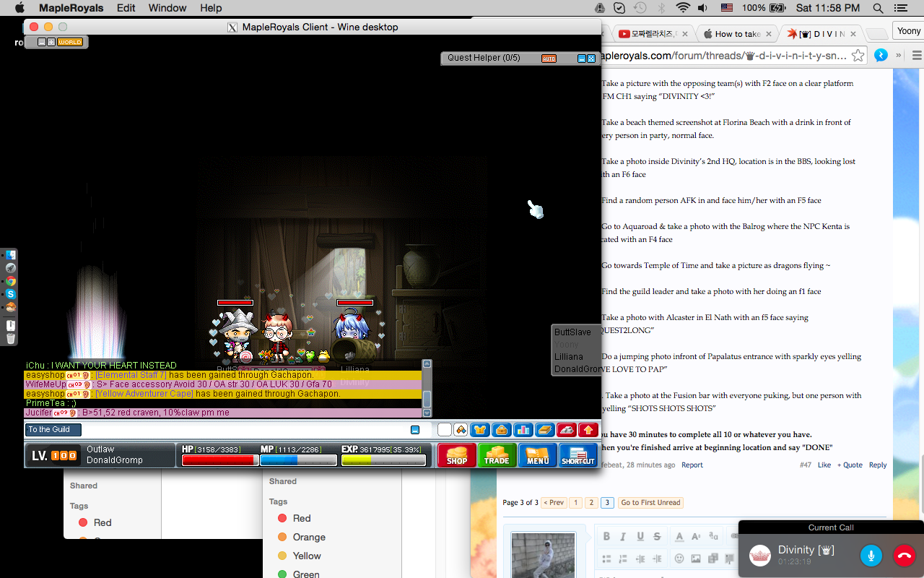Click ButtSlave in the party list
Image resolution: width=924 pixels, height=578 pixels.
click(572, 332)
